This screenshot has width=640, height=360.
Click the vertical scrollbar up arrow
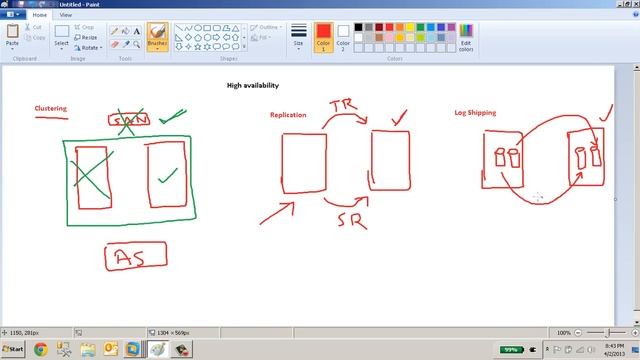637,68
